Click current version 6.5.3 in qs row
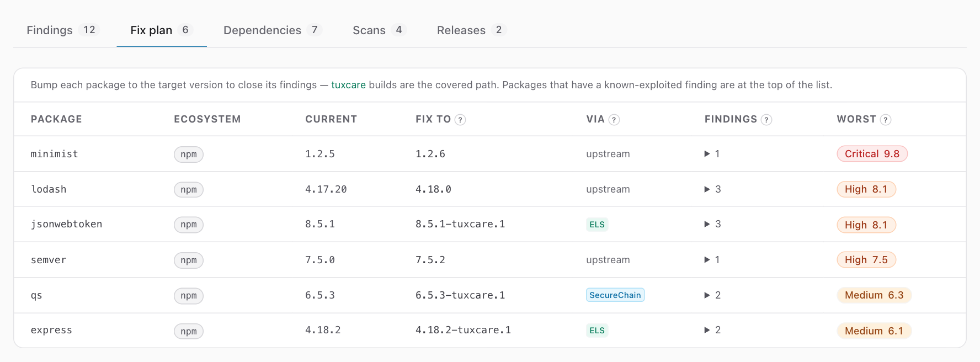The height and width of the screenshot is (362, 980). [320, 295]
